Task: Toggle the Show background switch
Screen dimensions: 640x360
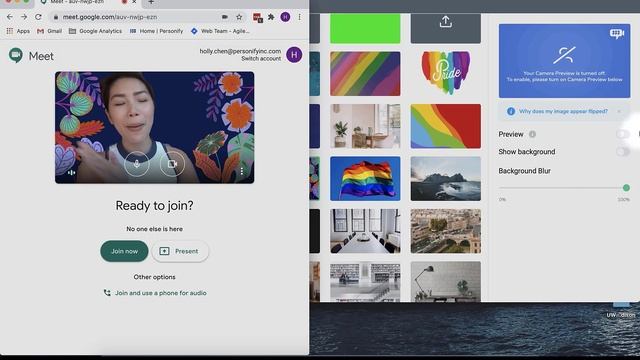Action: tap(622, 152)
